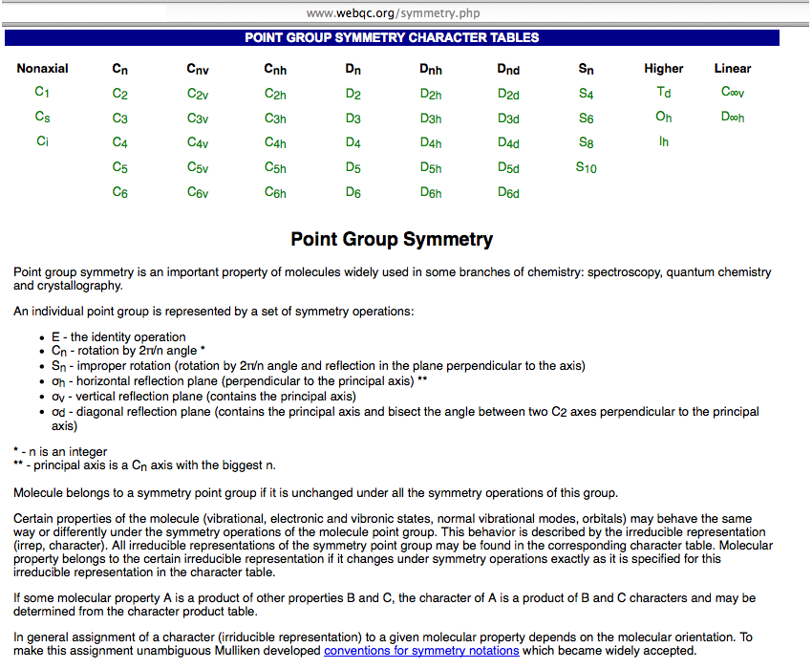
Task: Open the D5d character table link
Action: [508, 167]
